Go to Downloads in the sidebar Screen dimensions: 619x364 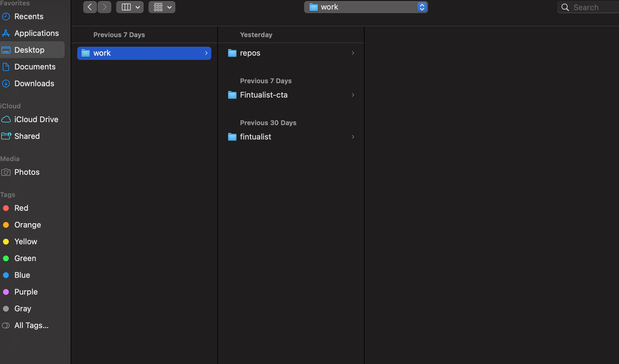tap(34, 84)
